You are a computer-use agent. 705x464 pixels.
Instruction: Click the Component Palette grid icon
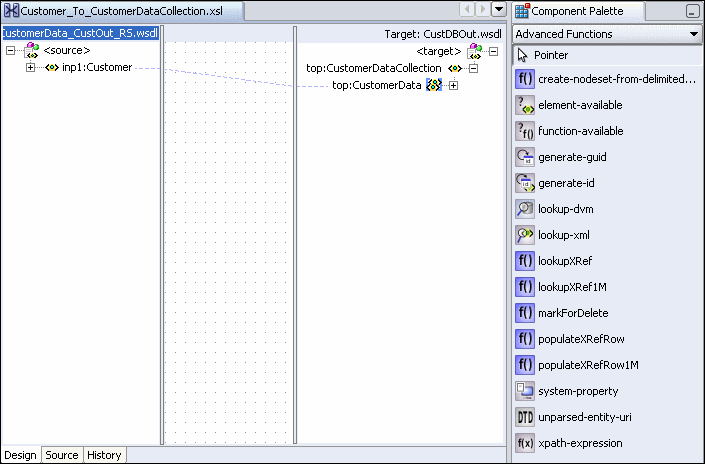pos(522,11)
